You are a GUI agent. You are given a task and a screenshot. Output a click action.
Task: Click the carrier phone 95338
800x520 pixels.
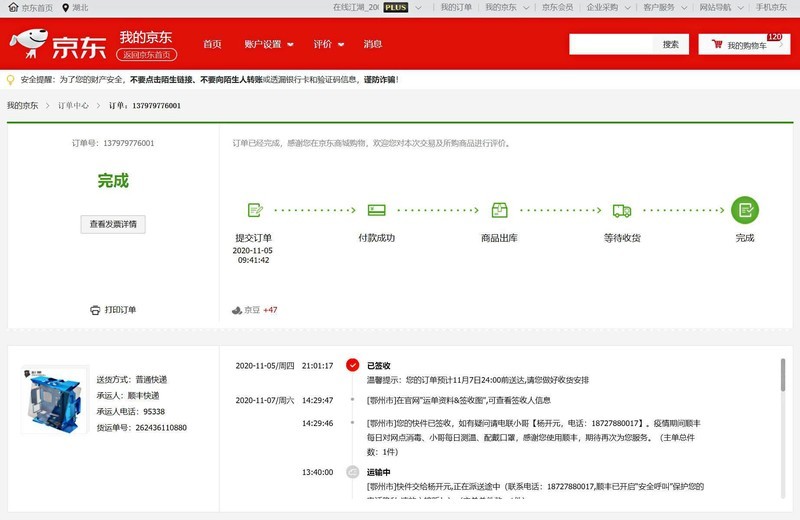tap(154, 411)
